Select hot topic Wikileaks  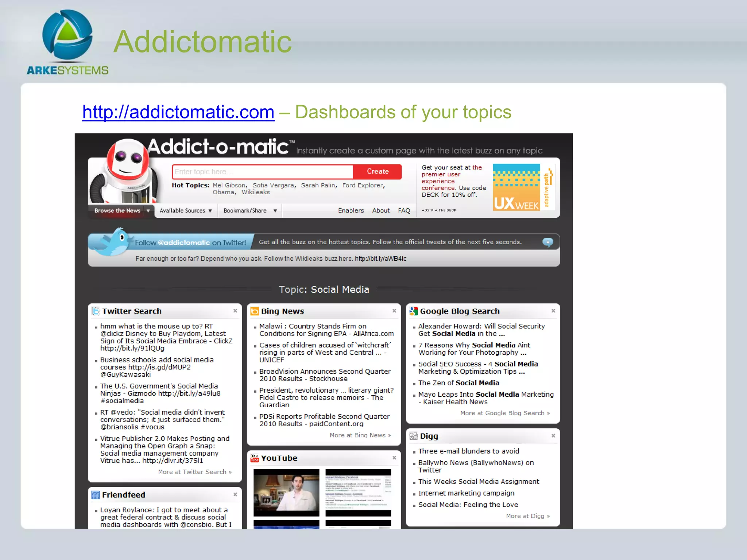(256, 192)
